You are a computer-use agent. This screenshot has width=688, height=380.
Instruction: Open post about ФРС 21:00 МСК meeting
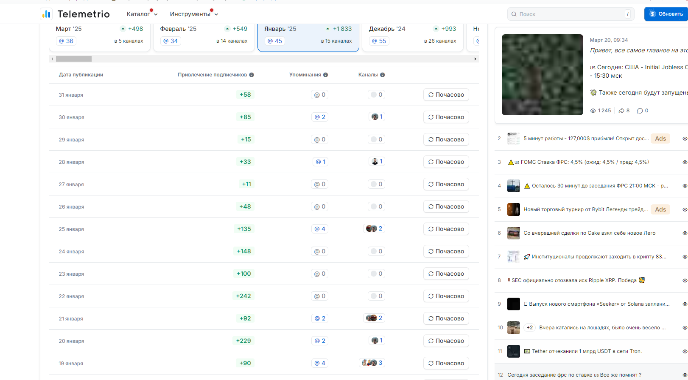click(x=595, y=186)
